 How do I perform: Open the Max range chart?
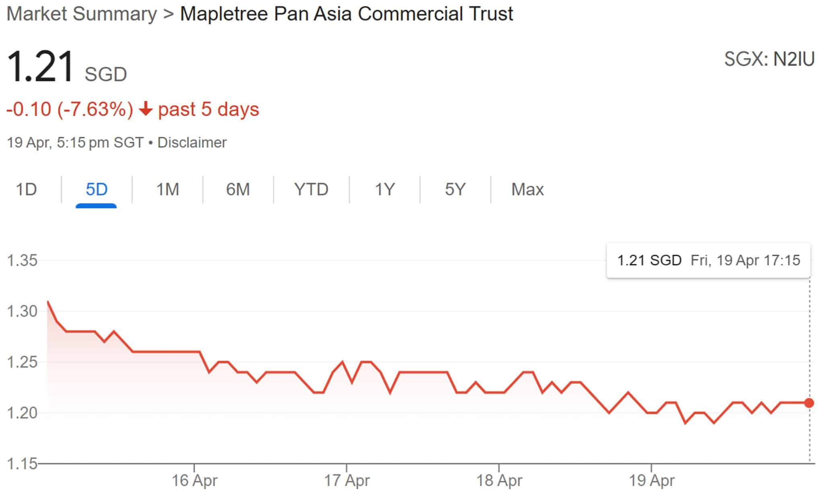click(527, 189)
